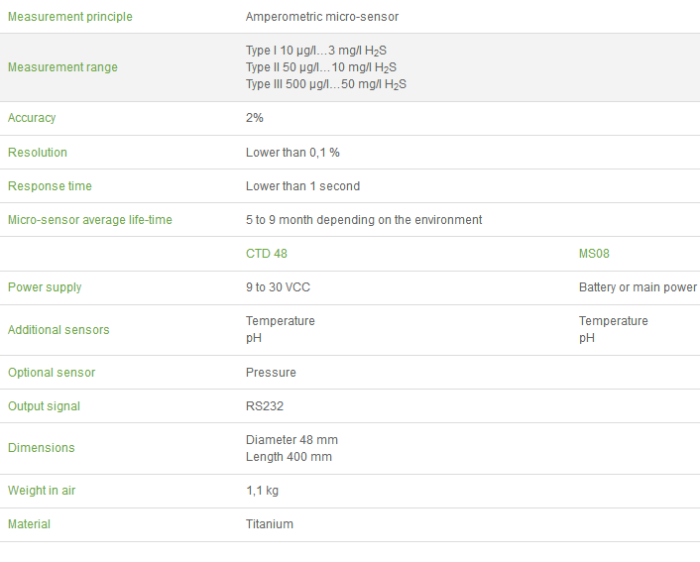
Task: Select the CTD 48 column header
Action: click(x=266, y=254)
